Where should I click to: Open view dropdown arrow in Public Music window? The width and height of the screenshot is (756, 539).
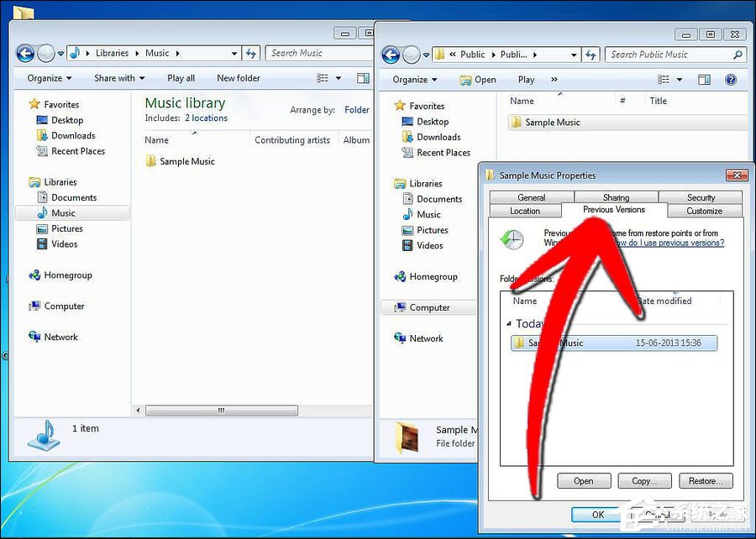(680, 80)
